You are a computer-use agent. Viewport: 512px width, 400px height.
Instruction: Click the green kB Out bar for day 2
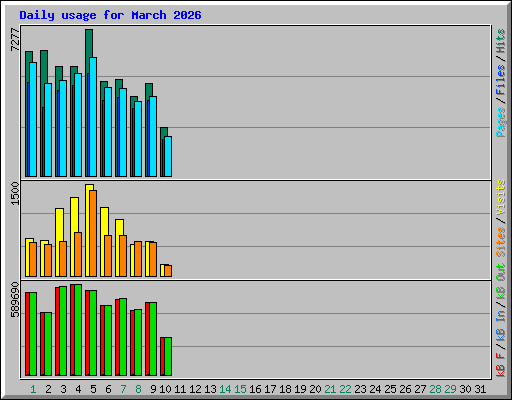pyautogui.click(x=48, y=344)
